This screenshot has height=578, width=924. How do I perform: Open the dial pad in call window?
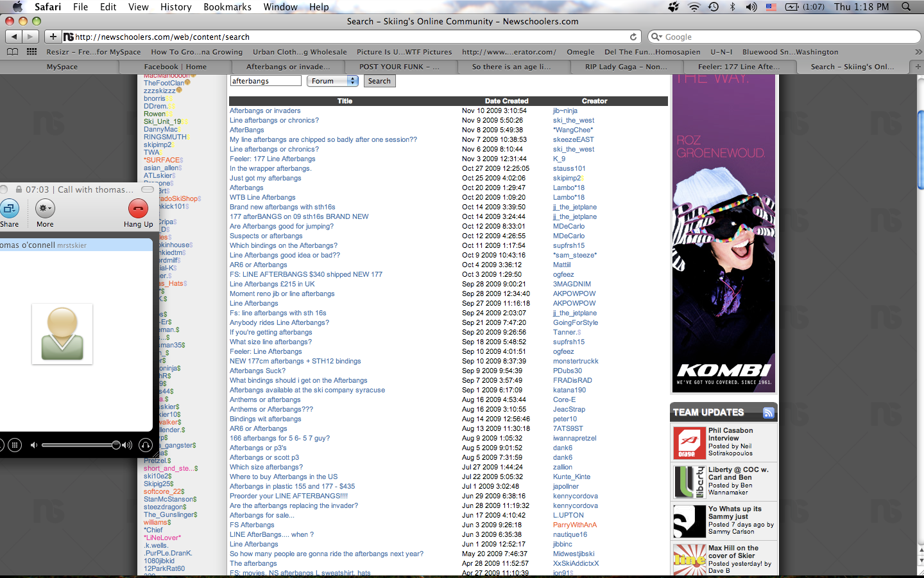(15, 444)
